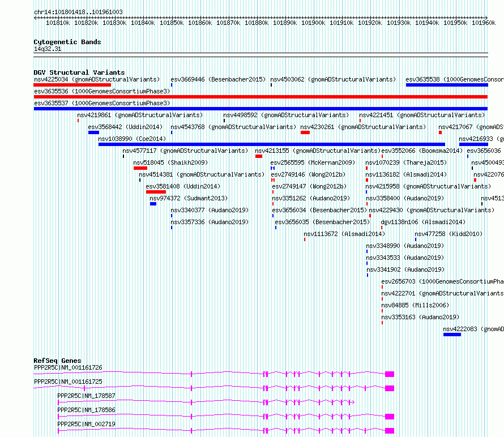Open nsv4543768 variant label
504x437 pixels.
tap(233, 127)
